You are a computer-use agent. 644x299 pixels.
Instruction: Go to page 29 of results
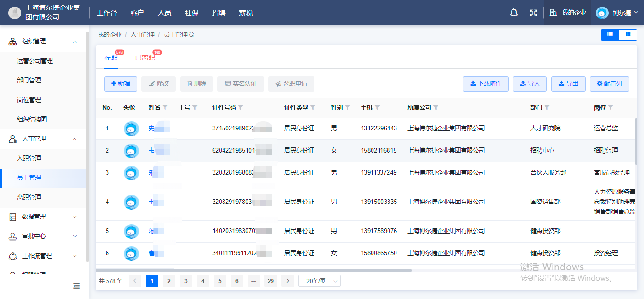tap(271, 281)
